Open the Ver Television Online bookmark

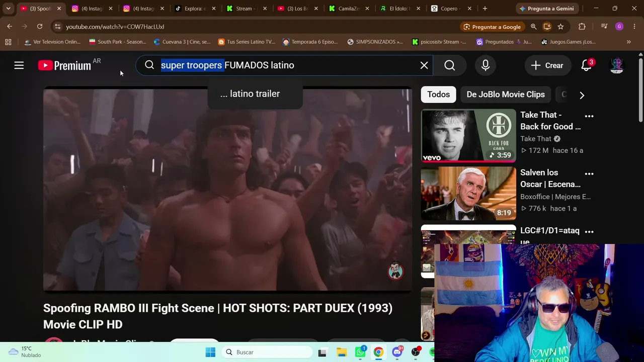pyautogui.click(x=52, y=42)
